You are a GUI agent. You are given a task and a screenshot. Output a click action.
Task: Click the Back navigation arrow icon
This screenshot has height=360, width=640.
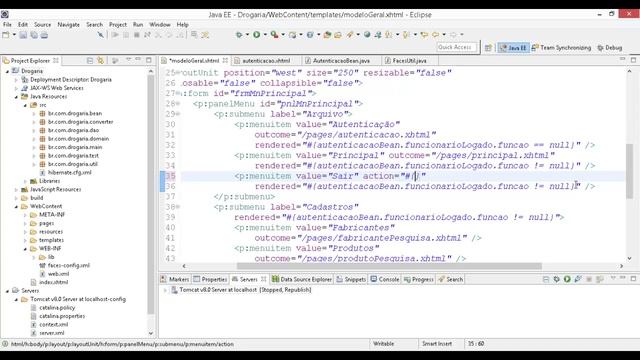[435, 35]
